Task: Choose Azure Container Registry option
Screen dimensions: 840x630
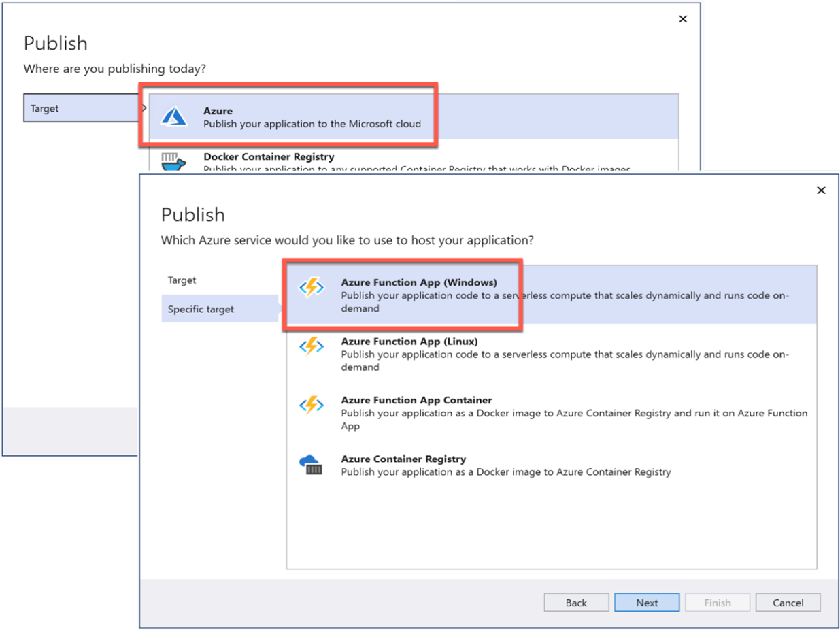Action: 552,465
